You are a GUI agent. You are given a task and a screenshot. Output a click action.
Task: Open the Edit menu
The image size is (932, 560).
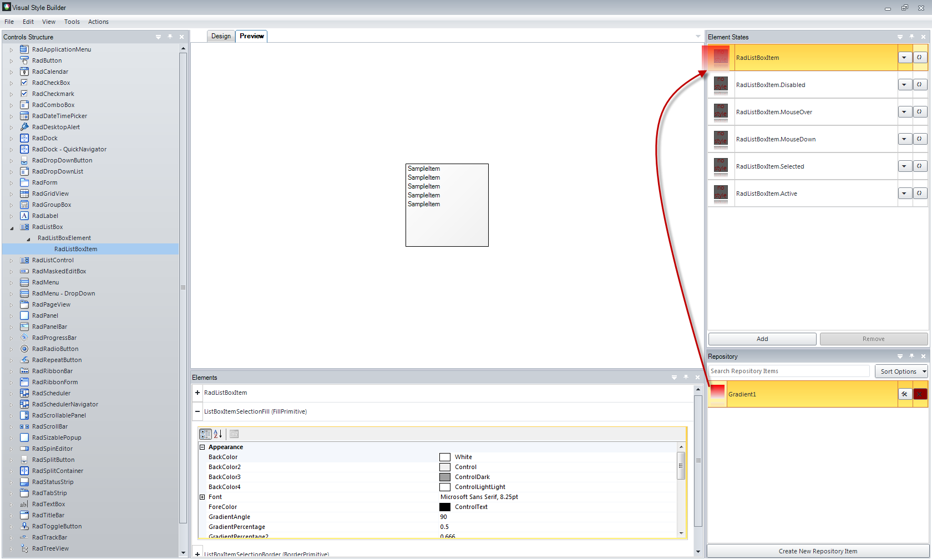[x=28, y=22]
